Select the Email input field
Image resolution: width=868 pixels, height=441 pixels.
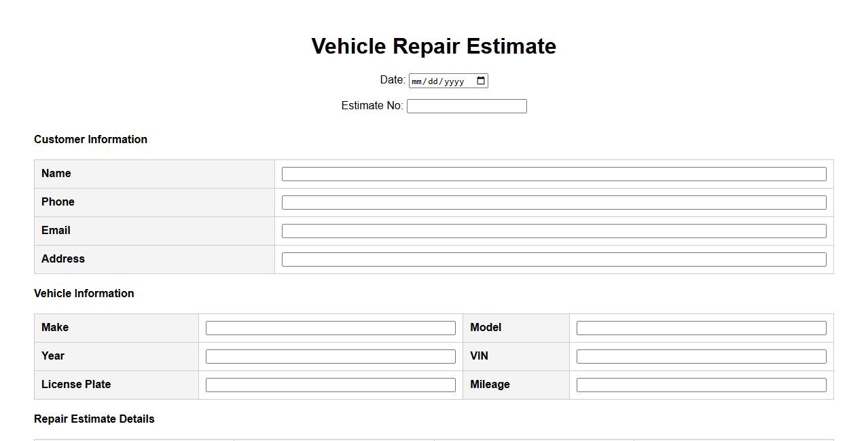point(554,231)
